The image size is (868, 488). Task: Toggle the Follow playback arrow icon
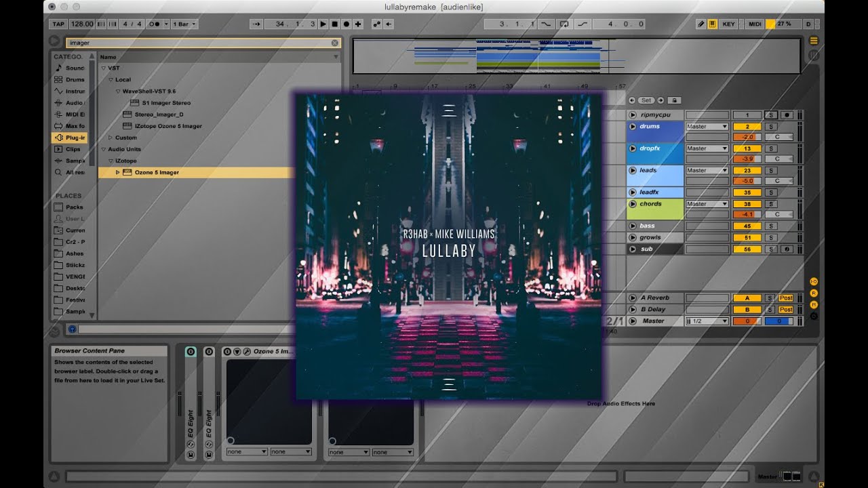pos(256,24)
